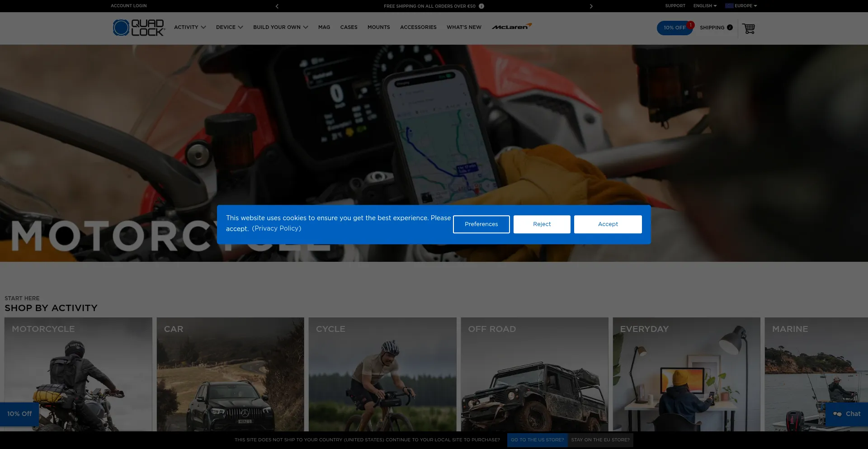Open the shopping cart icon
The height and width of the screenshot is (449, 868).
point(749,28)
